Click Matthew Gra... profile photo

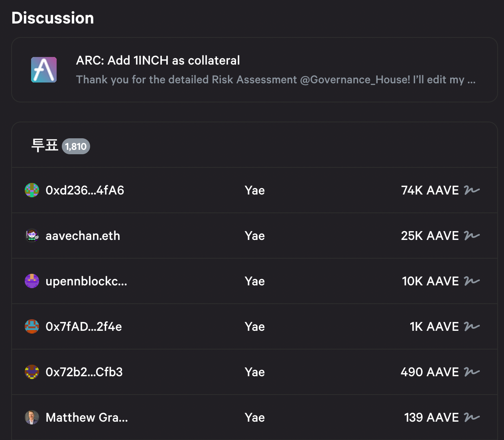pos(32,418)
